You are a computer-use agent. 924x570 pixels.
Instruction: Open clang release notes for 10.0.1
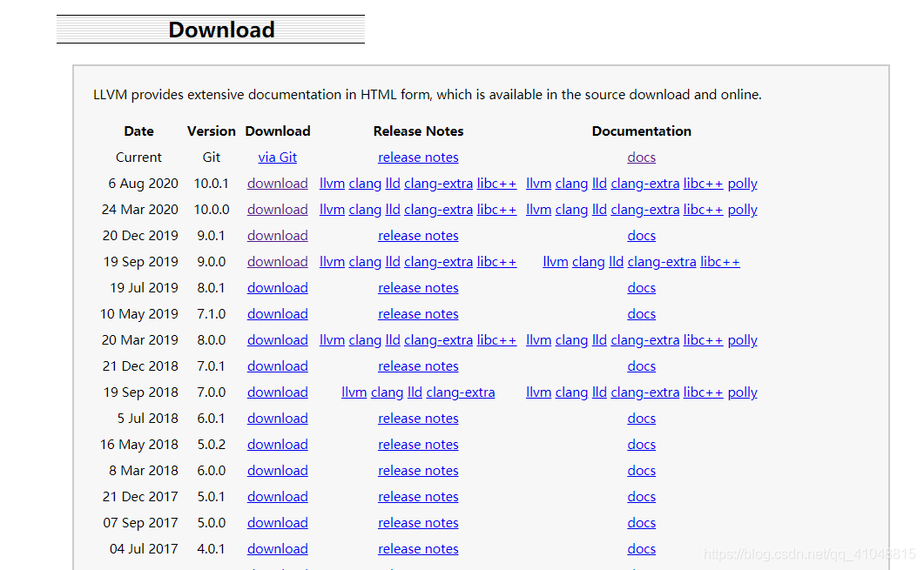coord(365,183)
